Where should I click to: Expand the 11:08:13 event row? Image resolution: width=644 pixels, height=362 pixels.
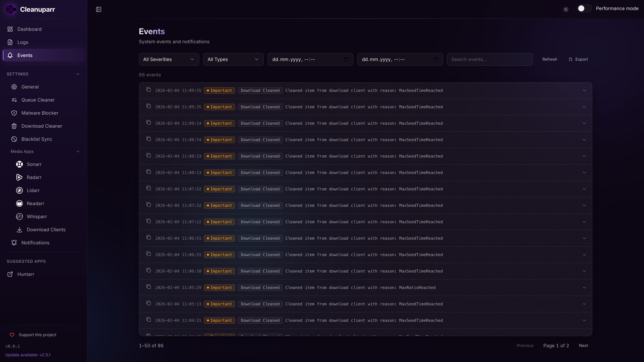pos(584,173)
